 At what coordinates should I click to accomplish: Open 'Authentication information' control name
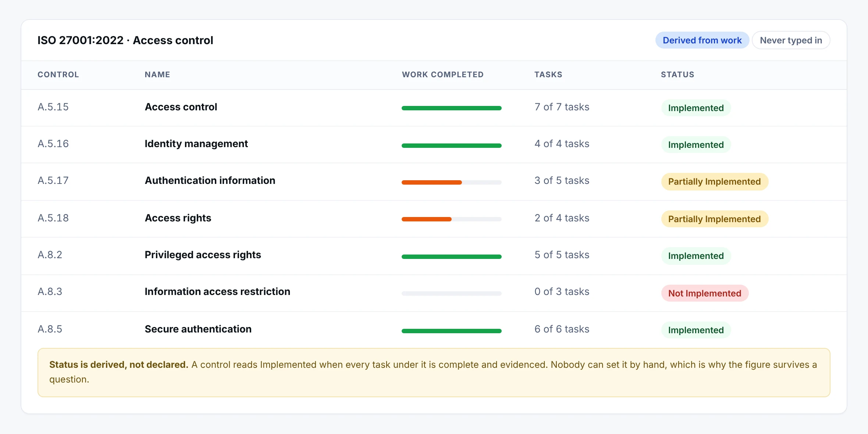pyautogui.click(x=210, y=181)
